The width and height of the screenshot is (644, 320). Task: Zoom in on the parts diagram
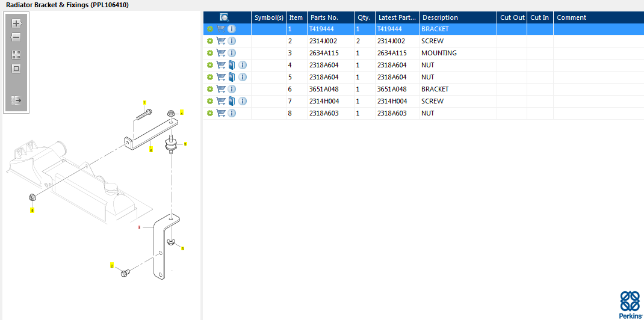(16, 23)
